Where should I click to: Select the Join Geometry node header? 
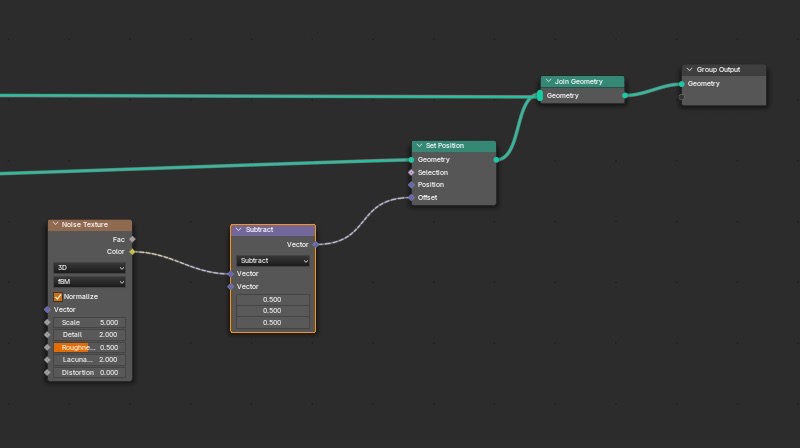582,82
